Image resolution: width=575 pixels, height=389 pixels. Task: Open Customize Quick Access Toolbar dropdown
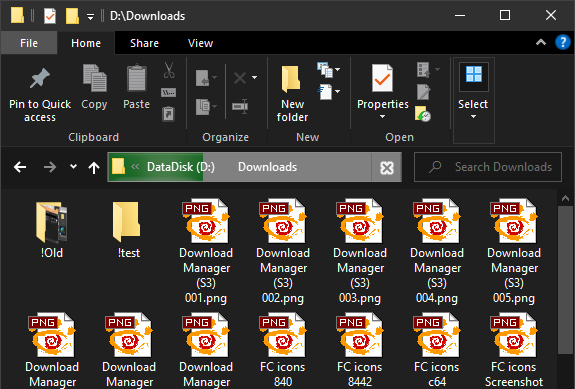pos(90,16)
